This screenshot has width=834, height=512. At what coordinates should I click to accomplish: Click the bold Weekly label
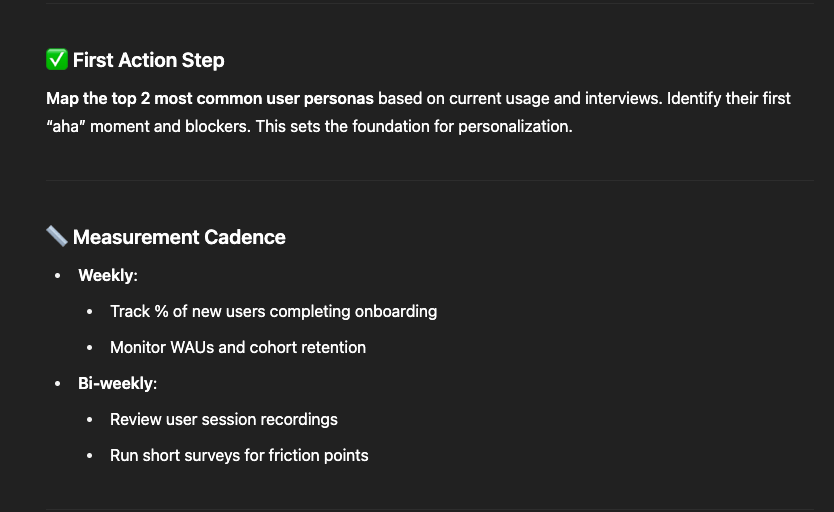106,275
